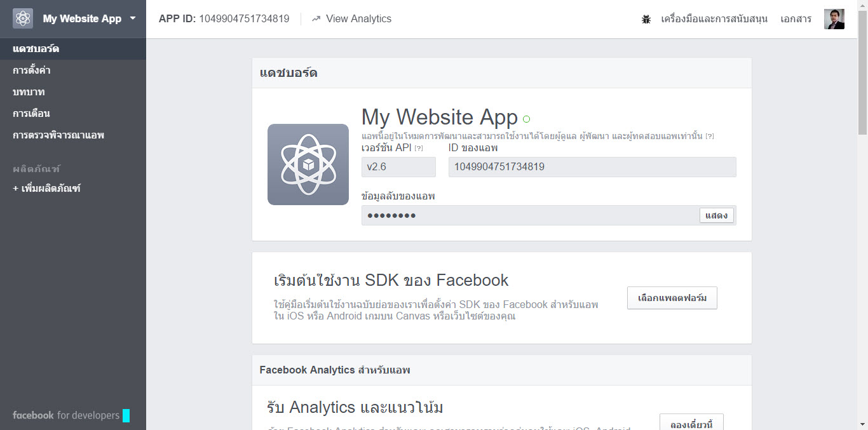Click help [?] beside เวอร์ชัน API

click(419, 148)
